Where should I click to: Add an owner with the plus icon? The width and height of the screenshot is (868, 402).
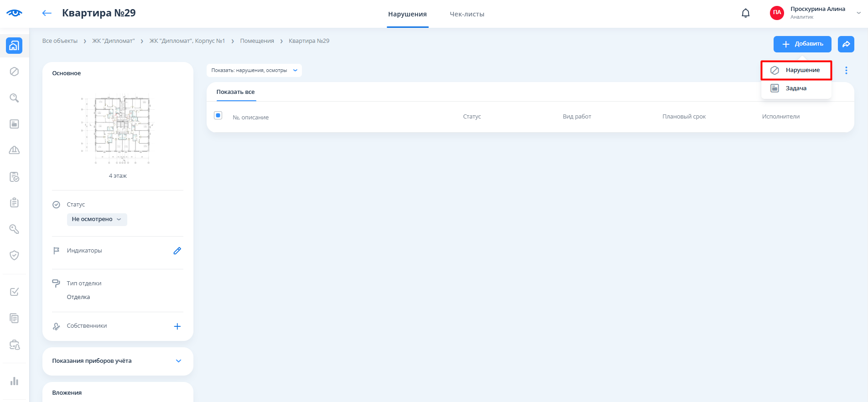[x=177, y=326]
